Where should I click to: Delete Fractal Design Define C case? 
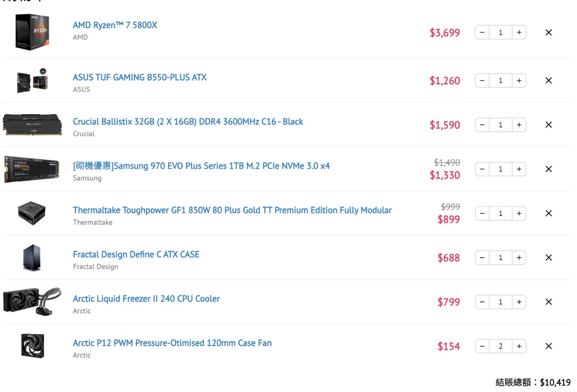(549, 258)
